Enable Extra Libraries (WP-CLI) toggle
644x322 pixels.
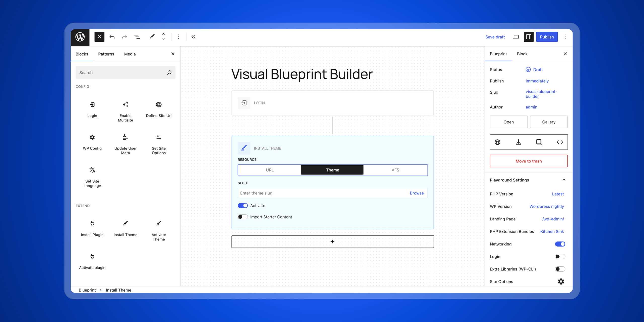pyautogui.click(x=560, y=269)
